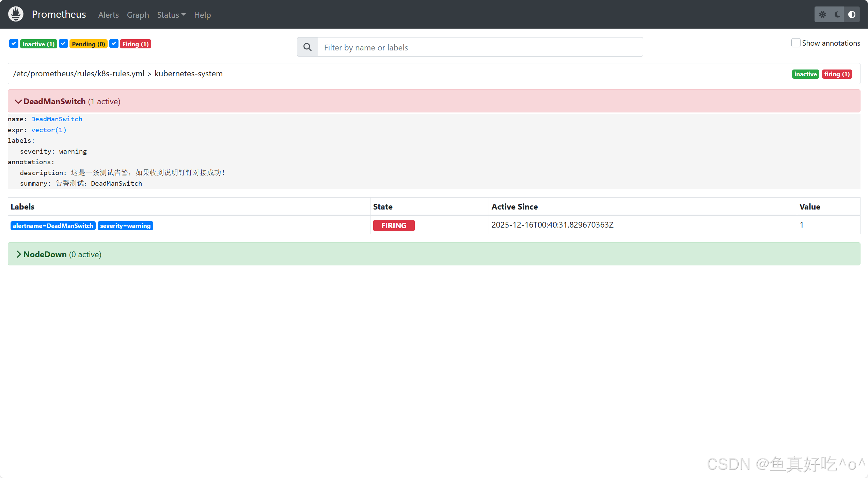Screen dimensions: 868x478
Task: Open the Status dropdown menu
Action: [171, 15]
